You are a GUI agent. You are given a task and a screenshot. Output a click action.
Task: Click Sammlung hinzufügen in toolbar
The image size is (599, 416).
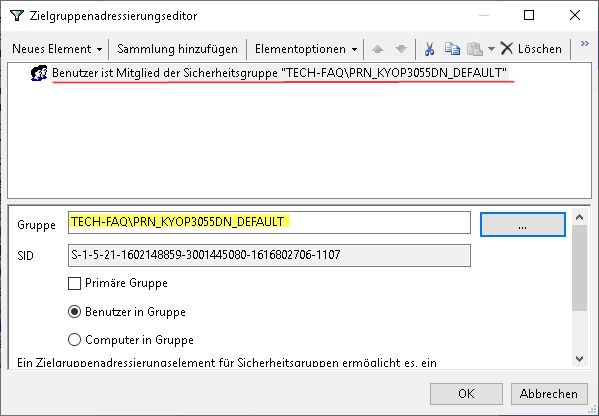tap(177, 49)
